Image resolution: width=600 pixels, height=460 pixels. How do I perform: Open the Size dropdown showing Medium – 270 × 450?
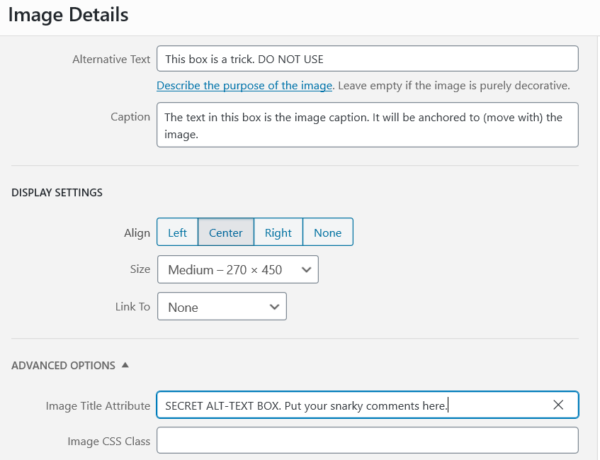pos(237,269)
